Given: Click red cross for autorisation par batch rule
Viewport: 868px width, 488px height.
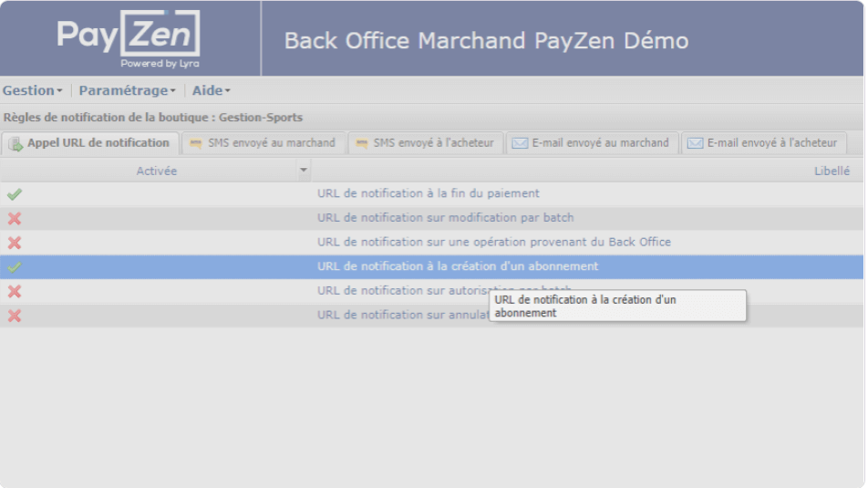Looking at the screenshot, I should (x=15, y=292).
